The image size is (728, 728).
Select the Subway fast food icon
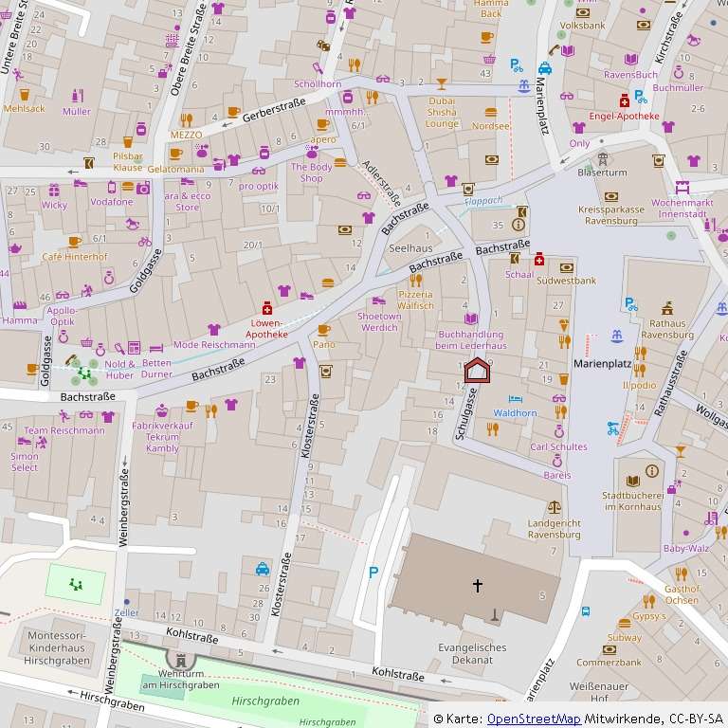(625, 623)
